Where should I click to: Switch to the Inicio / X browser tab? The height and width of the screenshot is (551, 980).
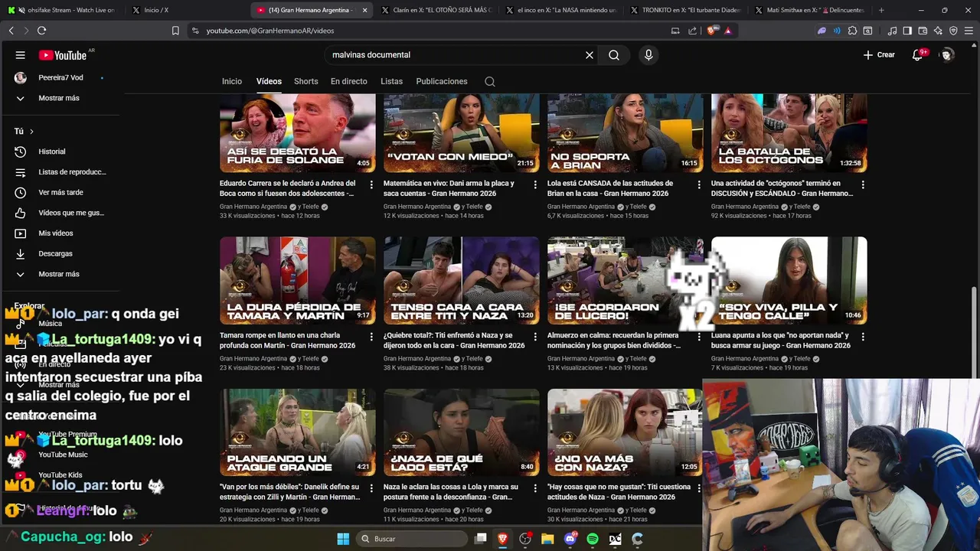point(186,10)
